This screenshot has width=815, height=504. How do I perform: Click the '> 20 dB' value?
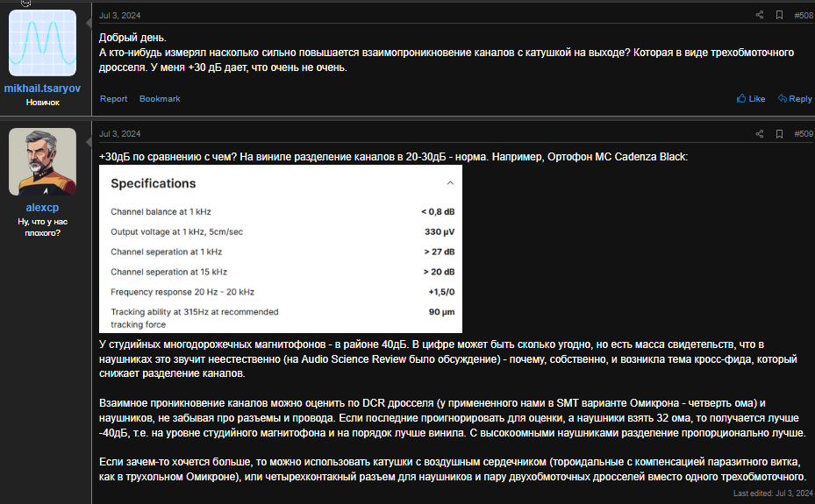tap(439, 272)
